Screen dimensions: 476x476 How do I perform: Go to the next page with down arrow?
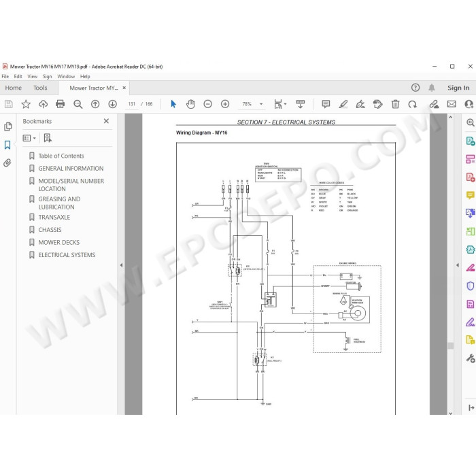pyautogui.click(x=113, y=104)
